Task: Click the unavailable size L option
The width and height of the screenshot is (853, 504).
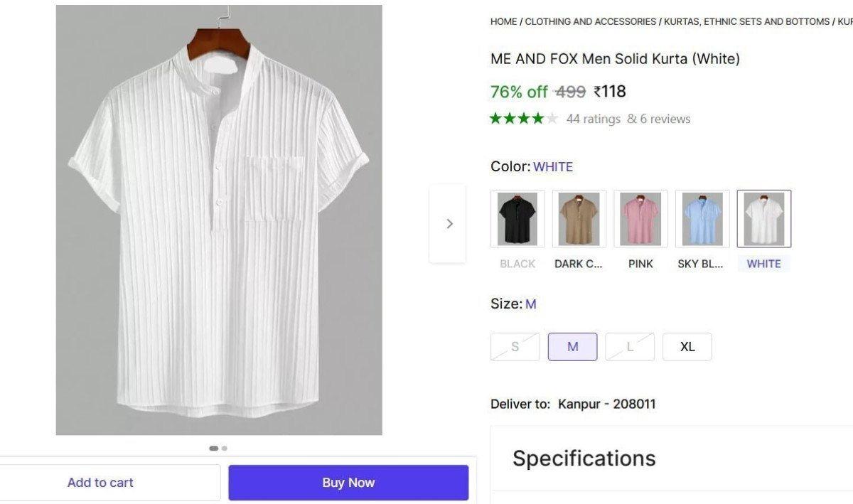Action: [x=629, y=346]
